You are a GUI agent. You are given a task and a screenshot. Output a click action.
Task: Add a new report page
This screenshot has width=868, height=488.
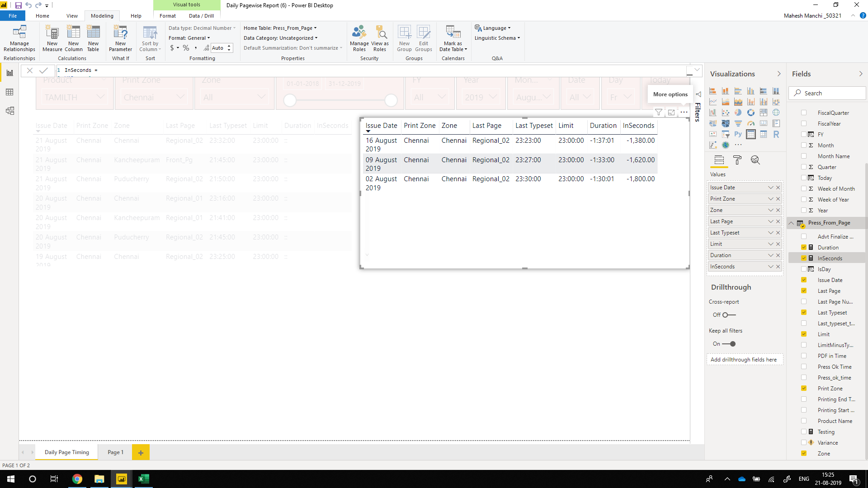tap(141, 453)
